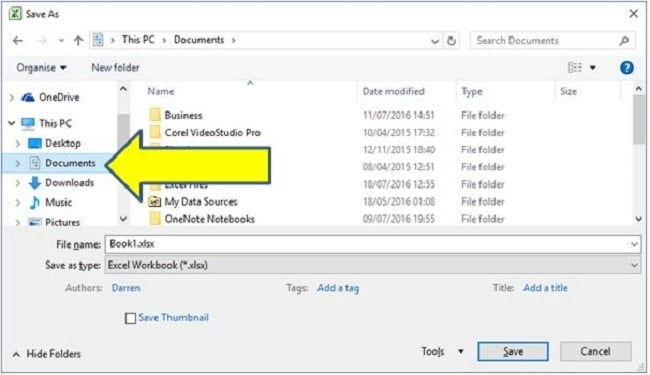Screen dimensions: 650x375
Task: Sort by Type column header
Action: click(x=472, y=92)
